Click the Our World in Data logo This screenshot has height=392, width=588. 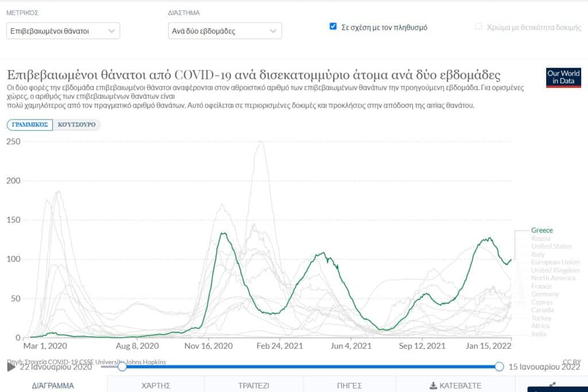(x=563, y=78)
